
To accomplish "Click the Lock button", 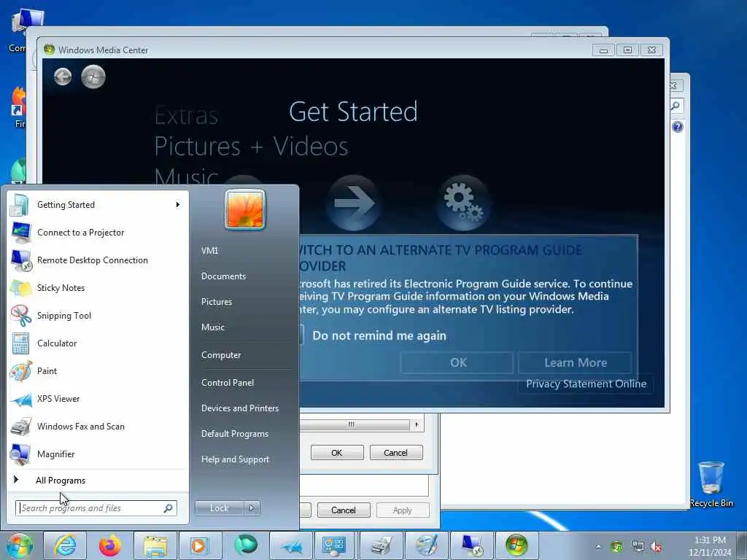I will (x=219, y=508).
